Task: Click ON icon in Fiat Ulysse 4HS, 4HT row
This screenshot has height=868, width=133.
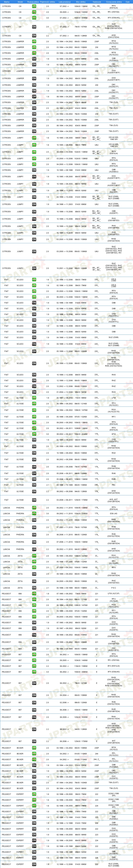Action: 34,500
